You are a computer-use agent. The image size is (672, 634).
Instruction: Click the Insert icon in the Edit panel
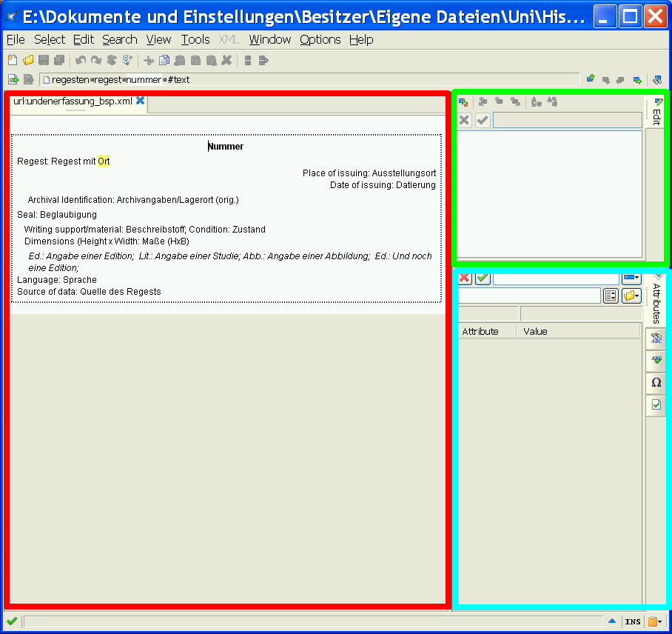[499, 101]
